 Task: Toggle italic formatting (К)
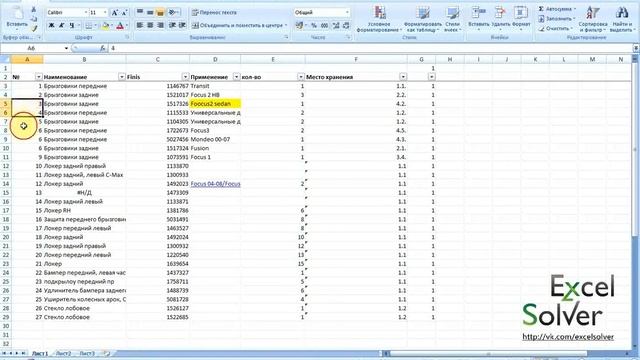click(62, 26)
